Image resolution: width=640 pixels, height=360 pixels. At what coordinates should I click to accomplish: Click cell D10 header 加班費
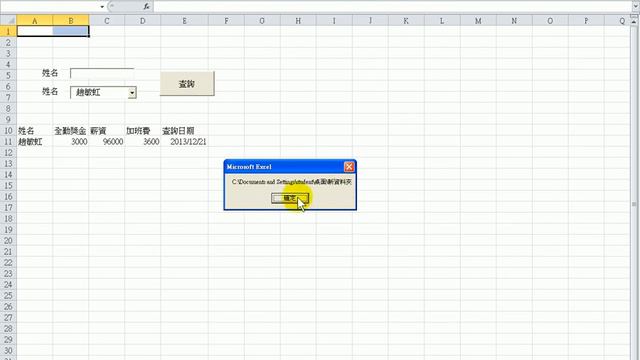[x=142, y=131]
